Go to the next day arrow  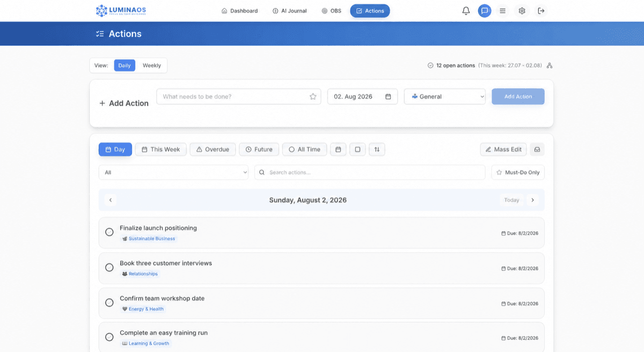[532, 200]
